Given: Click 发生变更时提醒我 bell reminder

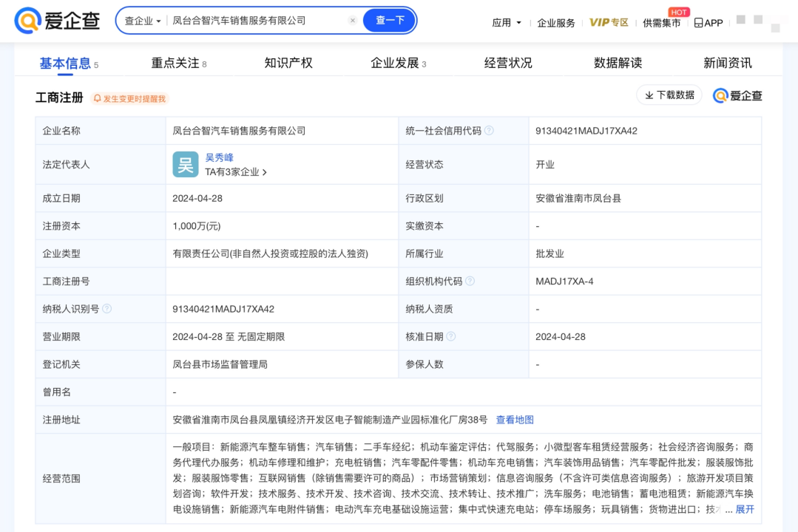Looking at the screenshot, I should (129, 99).
